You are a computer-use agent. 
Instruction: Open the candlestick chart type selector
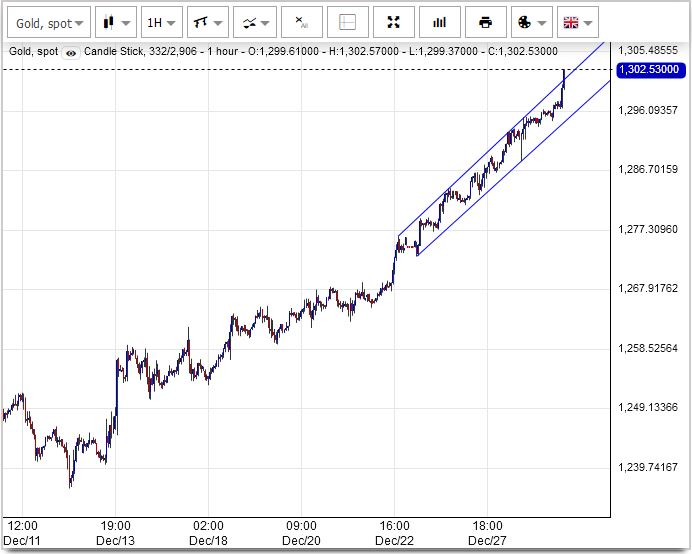(x=116, y=21)
